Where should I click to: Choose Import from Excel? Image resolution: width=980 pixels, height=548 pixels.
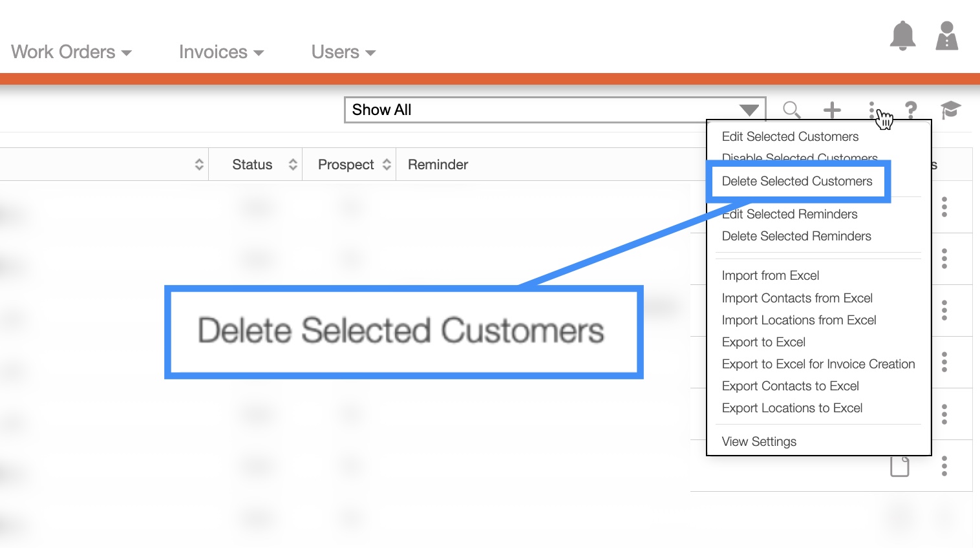click(770, 276)
